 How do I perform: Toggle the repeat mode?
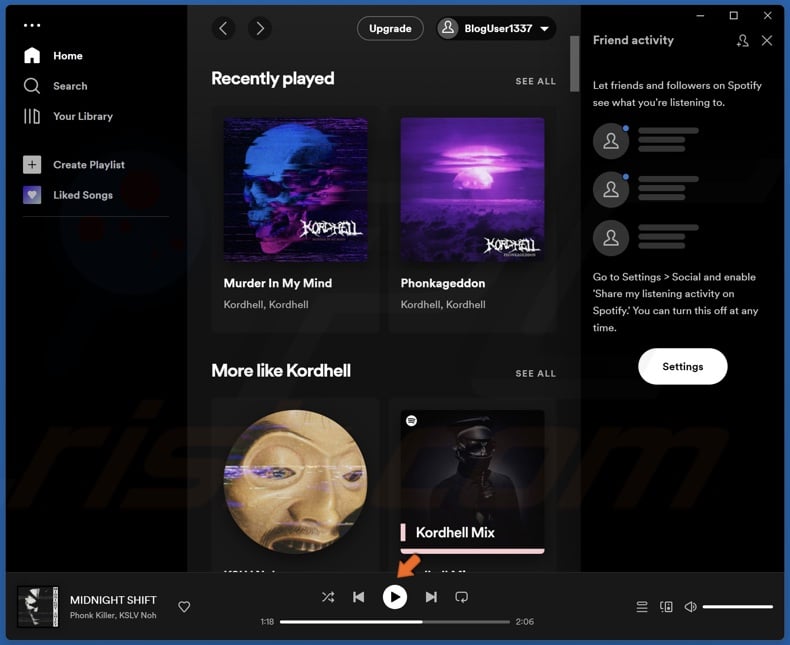point(462,597)
